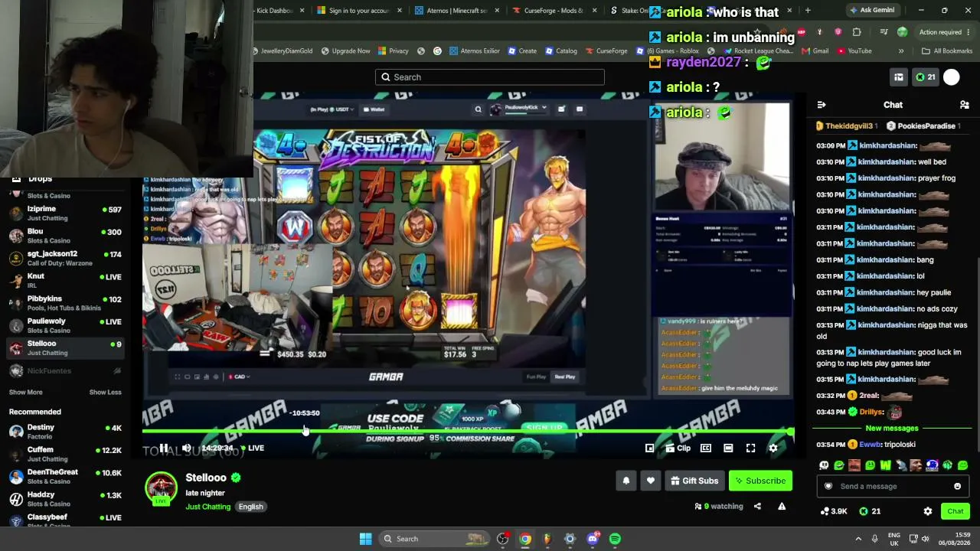The width and height of the screenshot is (980, 551).
Task: Switch the player to fullscreen
Action: coord(750,448)
